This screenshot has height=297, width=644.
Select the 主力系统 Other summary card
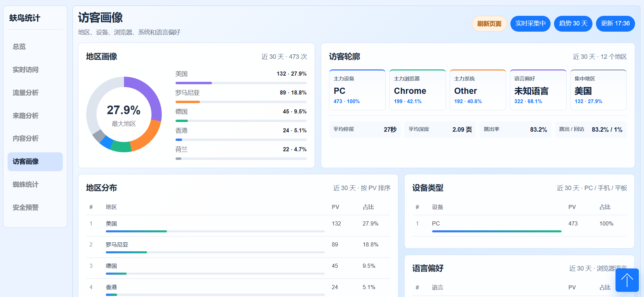click(478, 90)
